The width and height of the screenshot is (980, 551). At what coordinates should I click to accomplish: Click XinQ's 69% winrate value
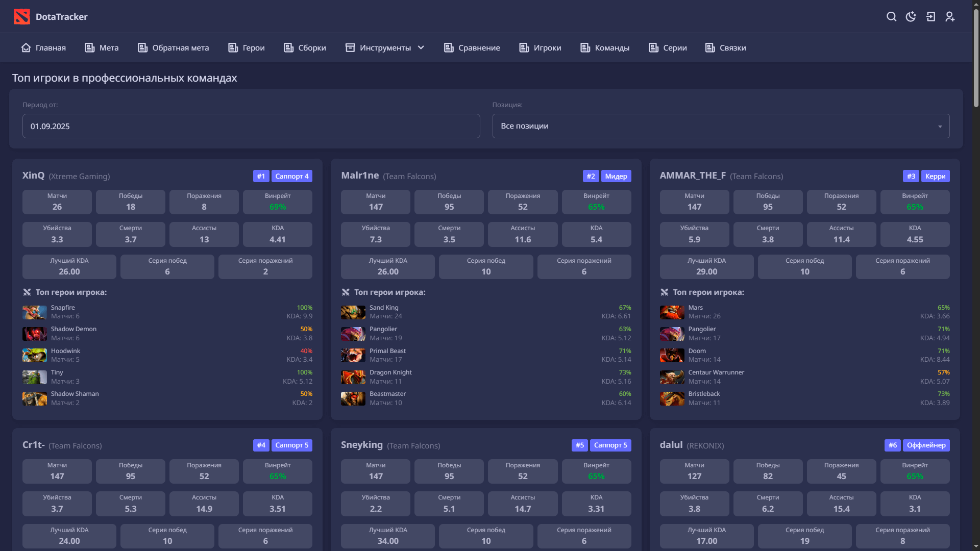pyautogui.click(x=278, y=207)
